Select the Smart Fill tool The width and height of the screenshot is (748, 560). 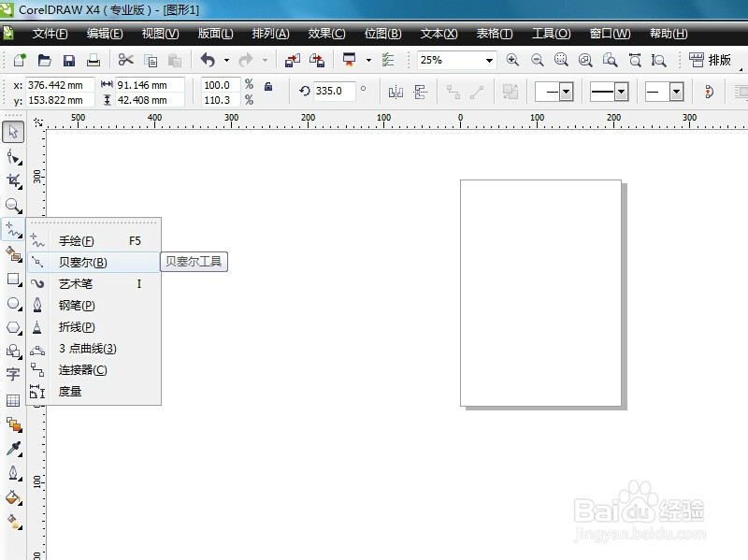click(13, 254)
